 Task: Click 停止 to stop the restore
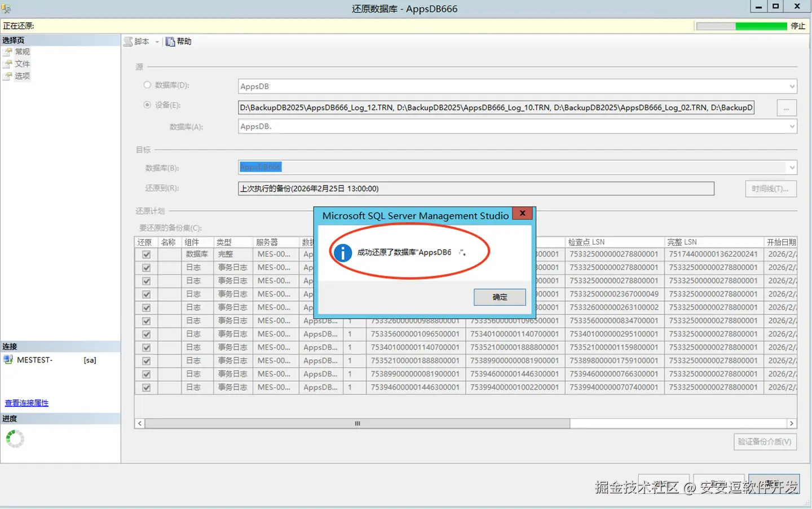tap(798, 26)
